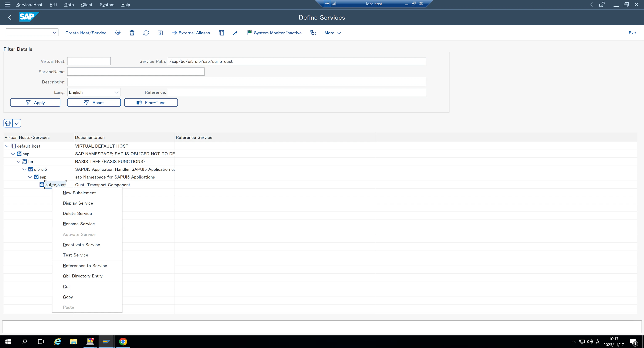Go back with the left arrow
This screenshot has height=348, width=644.
tap(10, 17)
